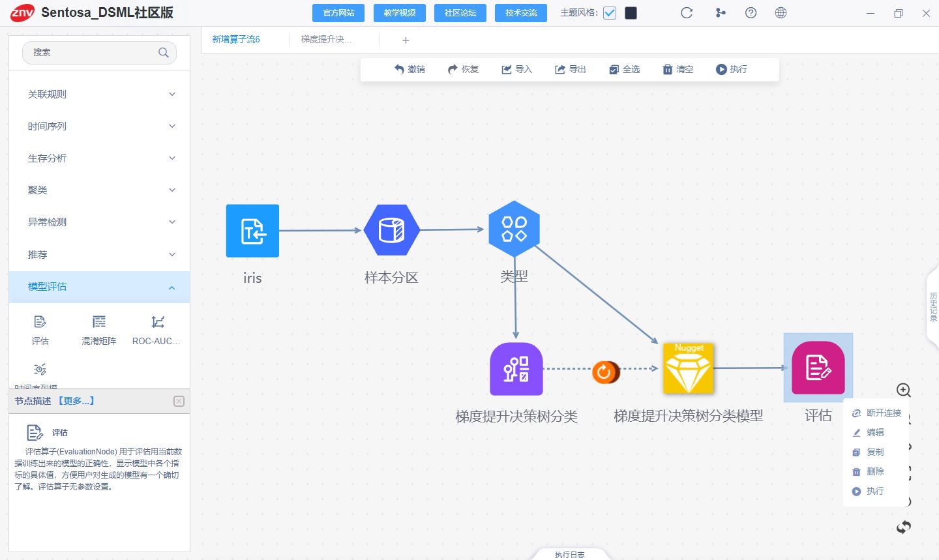This screenshot has height=560, width=939.
Task: Click 恢复 redo in the toolbar
Action: (464, 69)
